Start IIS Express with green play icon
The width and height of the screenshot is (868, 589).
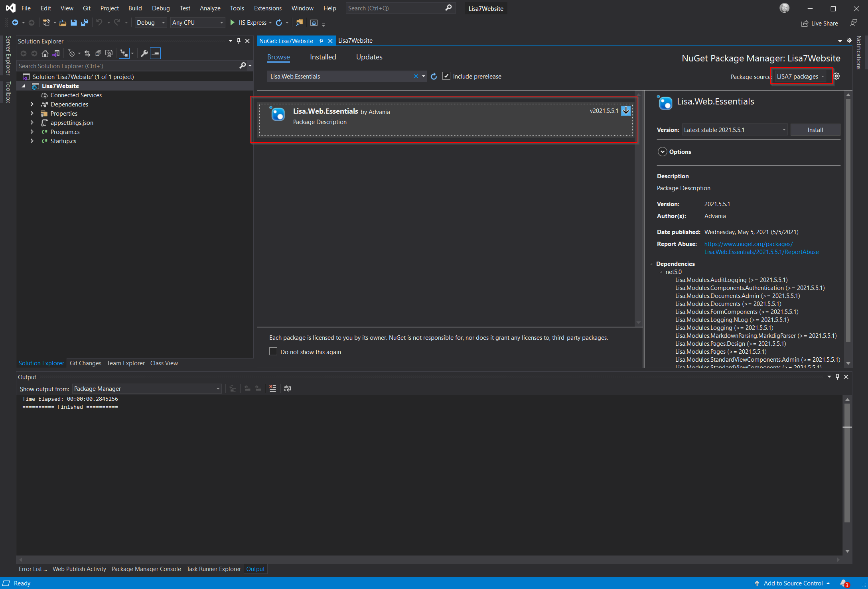[233, 23]
